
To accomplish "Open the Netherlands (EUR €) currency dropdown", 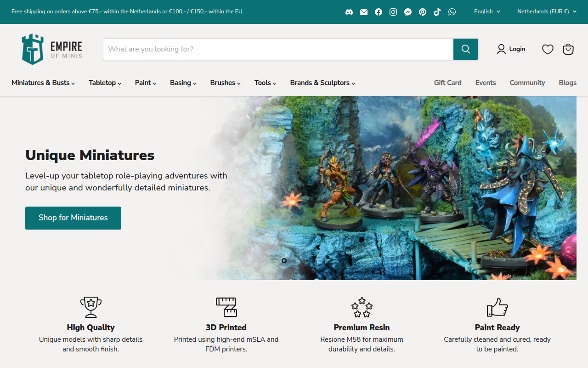I will (547, 11).
